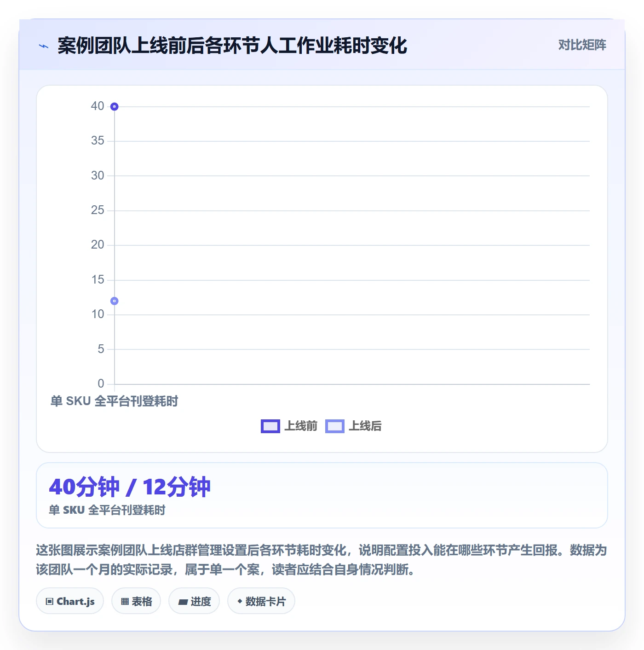Click the description paragraph starting with 这张图展示
The height and width of the screenshot is (650, 644).
coord(322,560)
